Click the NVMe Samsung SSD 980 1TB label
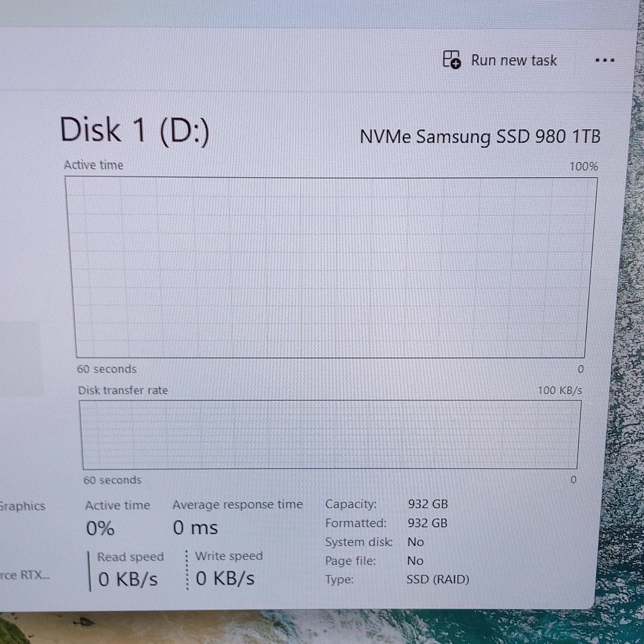The image size is (644, 644). (480, 136)
